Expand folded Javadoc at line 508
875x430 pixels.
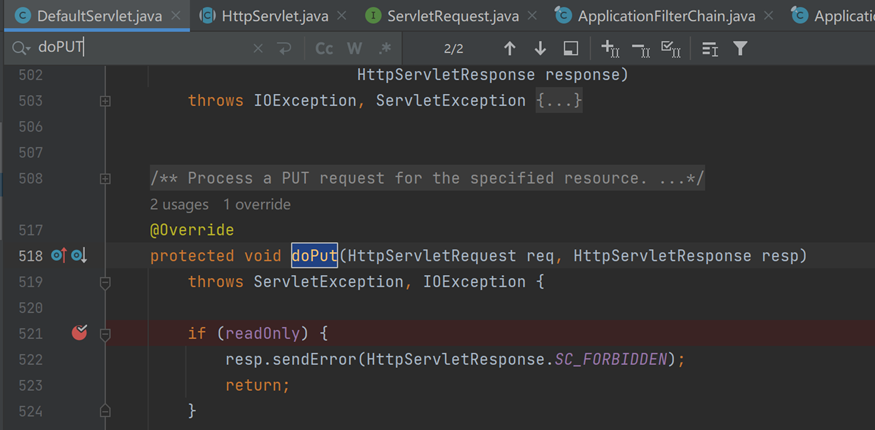pyautogui.click(x=104, y=179)
